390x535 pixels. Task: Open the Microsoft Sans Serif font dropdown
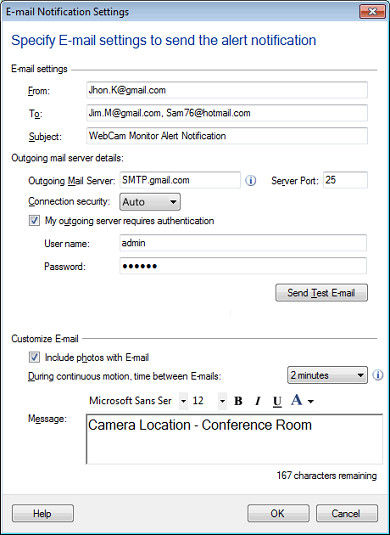coord(184,401)
